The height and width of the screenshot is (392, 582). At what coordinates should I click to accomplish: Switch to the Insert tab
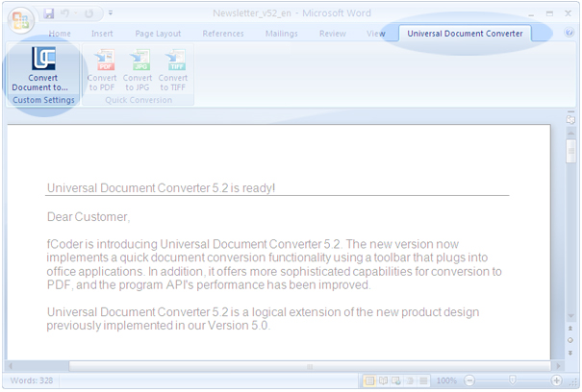click(102, 34)
